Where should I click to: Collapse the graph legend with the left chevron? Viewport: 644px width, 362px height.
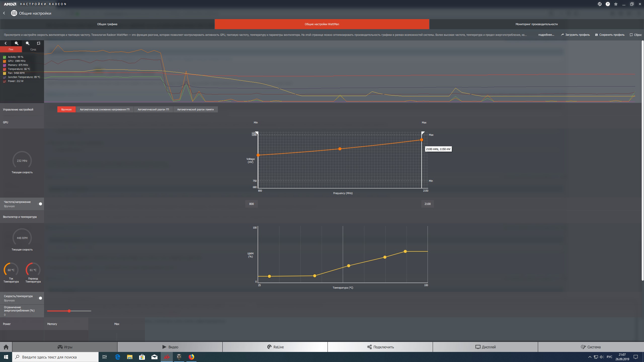pos(6,43)
